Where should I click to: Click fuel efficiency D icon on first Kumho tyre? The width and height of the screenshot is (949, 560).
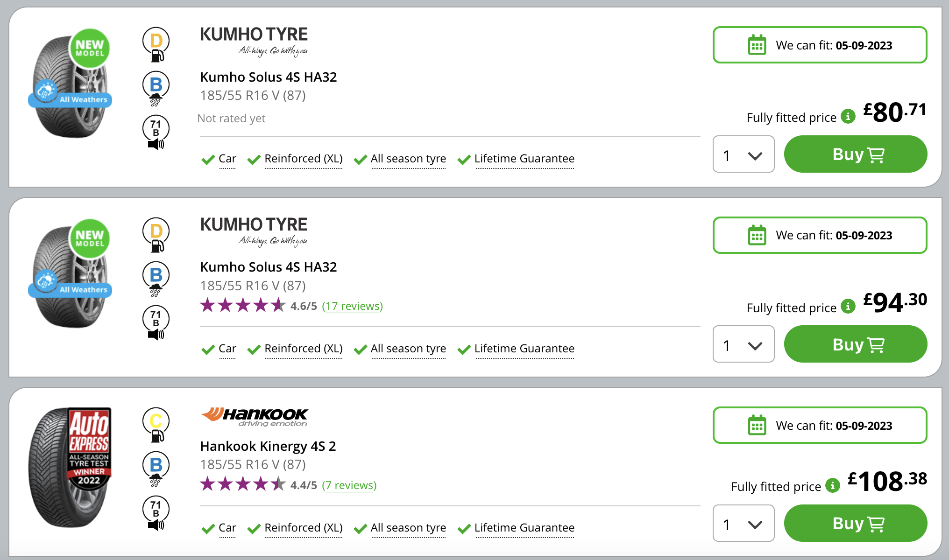[x=156, y=44]
